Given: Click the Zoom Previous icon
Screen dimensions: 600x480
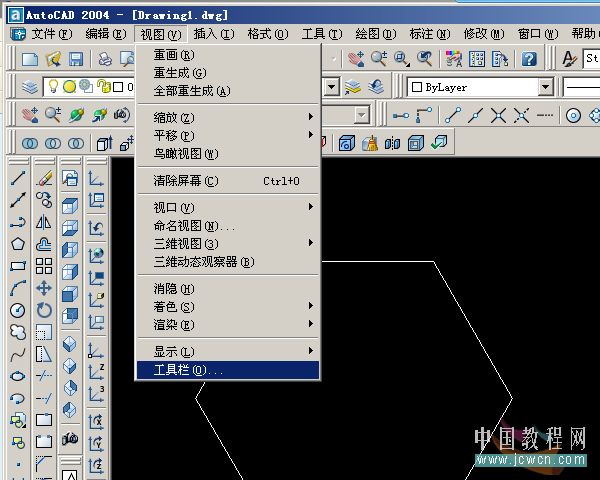Looking at the screenshot, I should pos(424,59).
